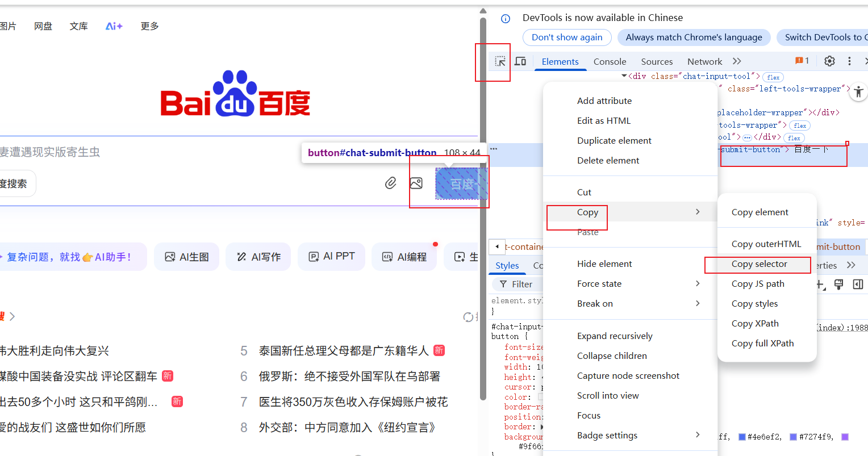Select Capture node screenshot
The width and height of the screenshot is (868, 456).
tap(631, 375)
